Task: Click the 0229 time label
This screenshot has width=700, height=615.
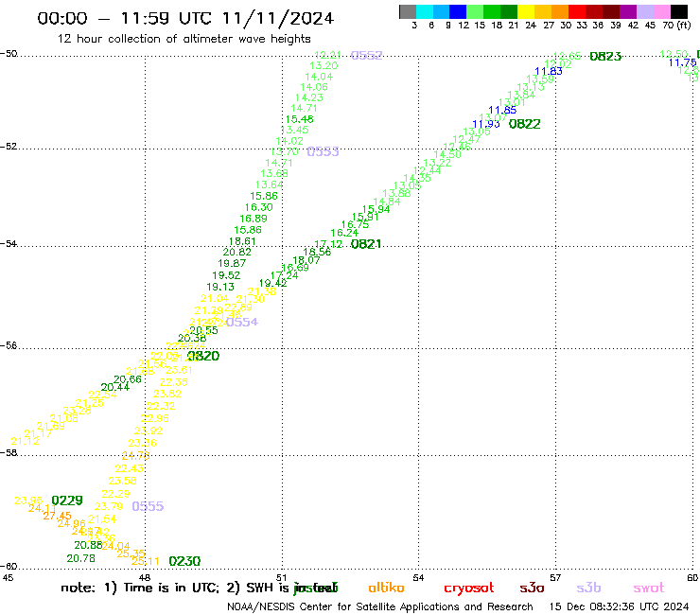Action: pyautogui.click(x=67, y=501)
